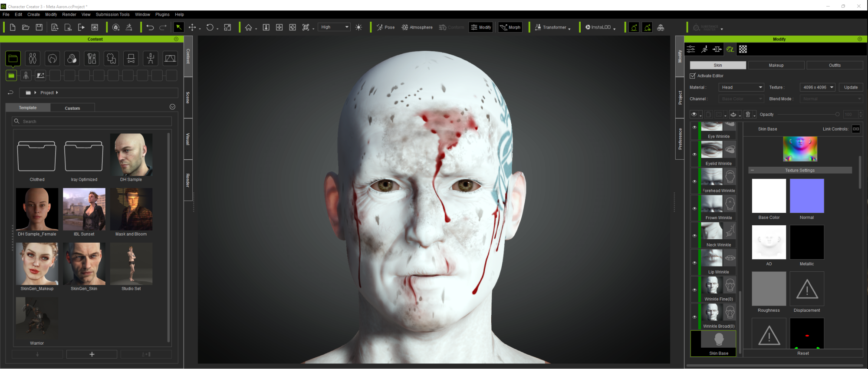Viewport: 868px width, 369px height.
Task: Click the content Search field
Action: pyautogui.click(x=92, y=121)
